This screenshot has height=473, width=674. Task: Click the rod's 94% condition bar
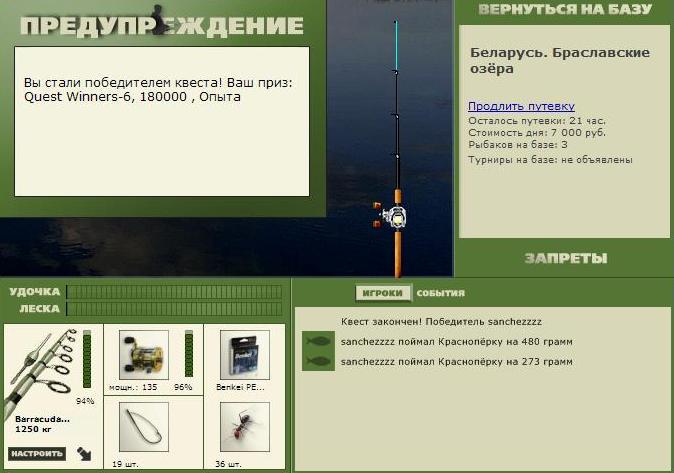click(87, 359)
